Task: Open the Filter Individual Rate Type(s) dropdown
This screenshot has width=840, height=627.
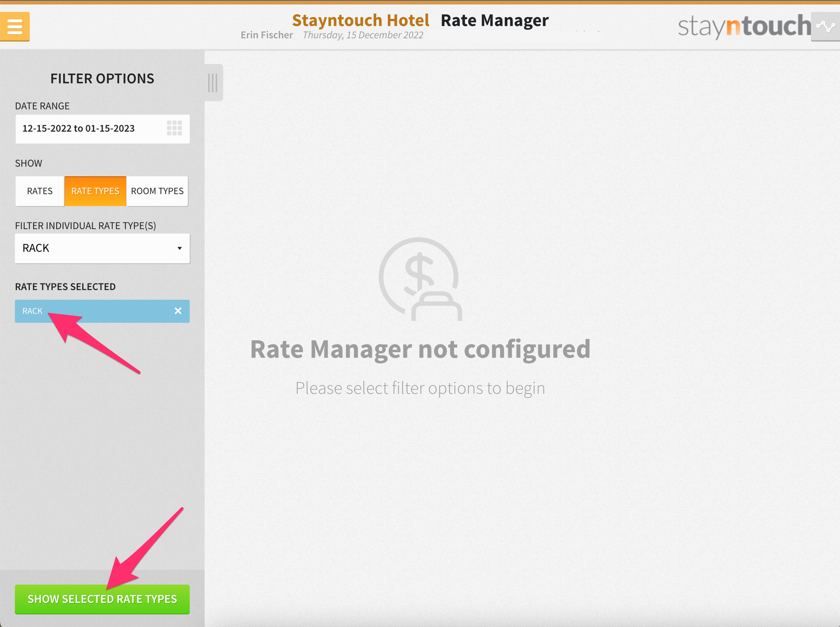Action: pos(102,248)
